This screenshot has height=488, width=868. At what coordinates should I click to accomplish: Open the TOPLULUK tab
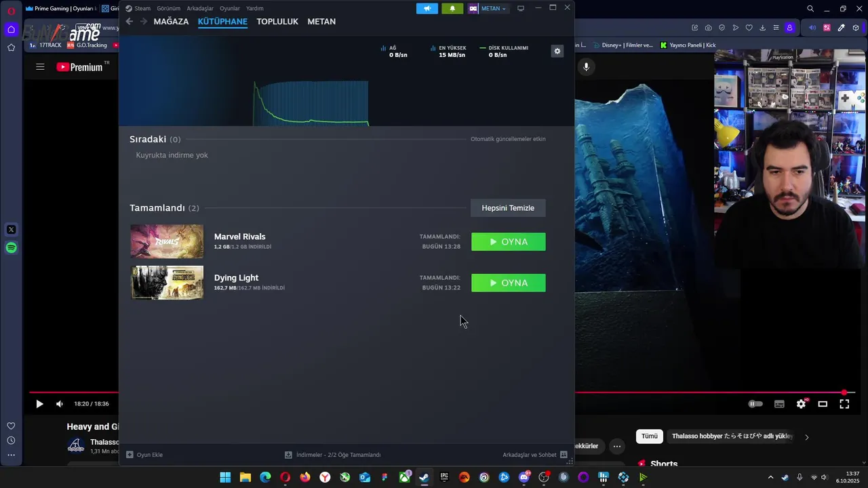277,22
